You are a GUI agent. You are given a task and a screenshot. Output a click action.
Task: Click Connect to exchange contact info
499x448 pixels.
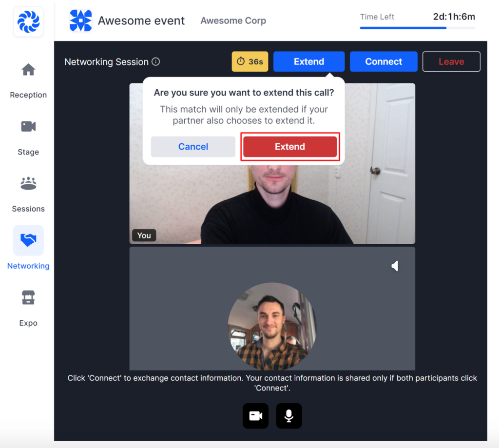point(384,61)
